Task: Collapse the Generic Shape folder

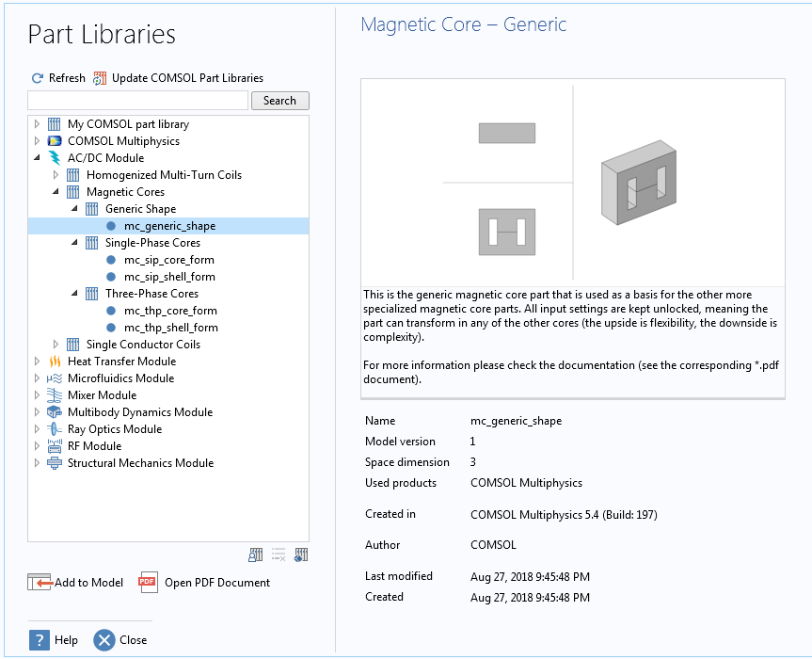Action: click(74, 208)
